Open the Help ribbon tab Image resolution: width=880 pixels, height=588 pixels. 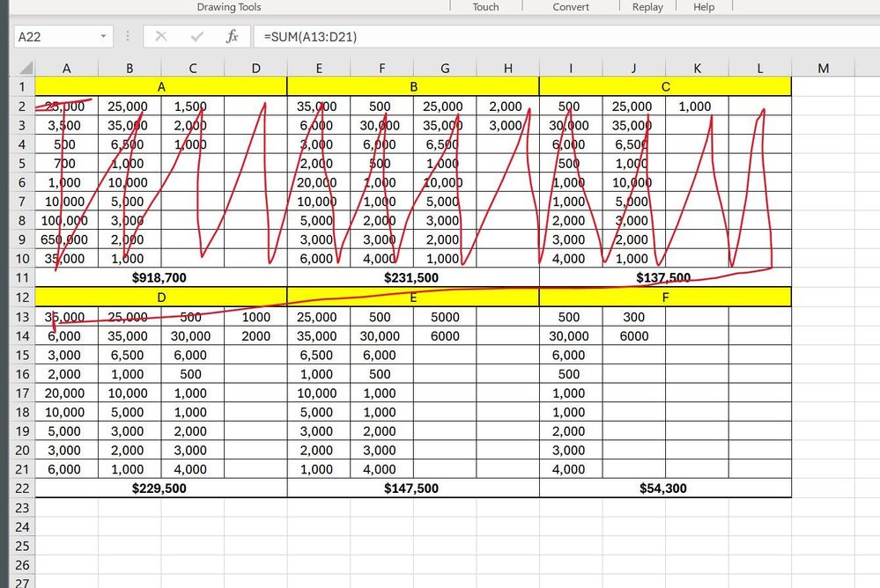click(704, 7)
